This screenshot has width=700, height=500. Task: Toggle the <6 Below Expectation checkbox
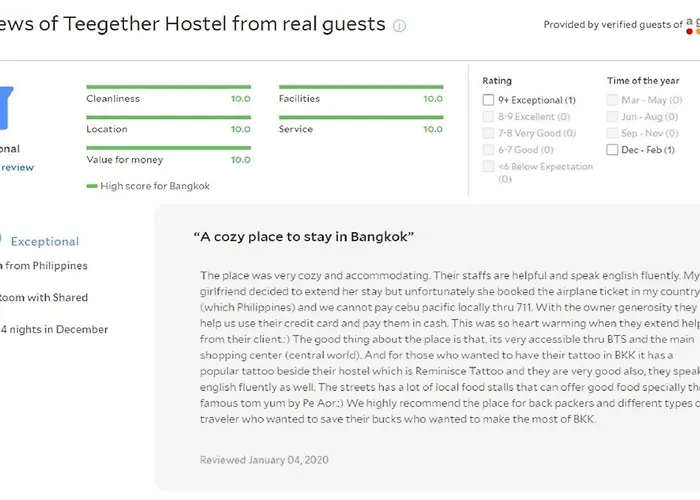(488, 167)
